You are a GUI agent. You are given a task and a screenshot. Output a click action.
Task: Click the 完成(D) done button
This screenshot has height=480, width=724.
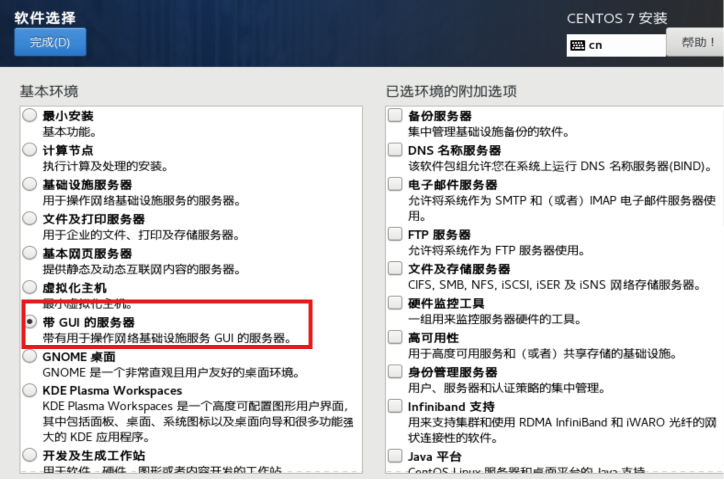[x=50, y=42]
